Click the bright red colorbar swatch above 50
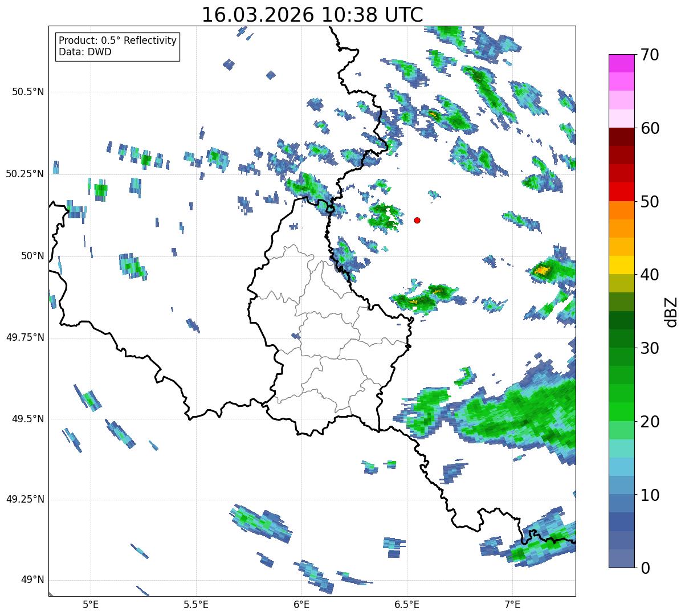 pyautogui.click(x=621, y=191)
